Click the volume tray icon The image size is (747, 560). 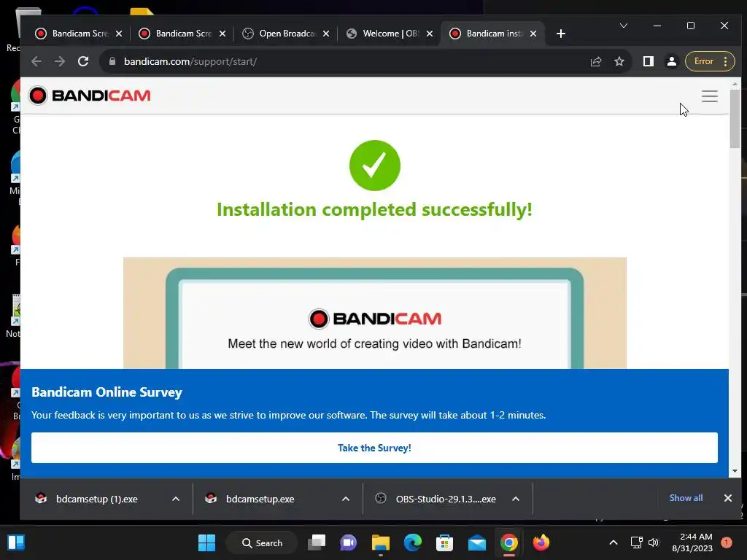coord(654,542)
